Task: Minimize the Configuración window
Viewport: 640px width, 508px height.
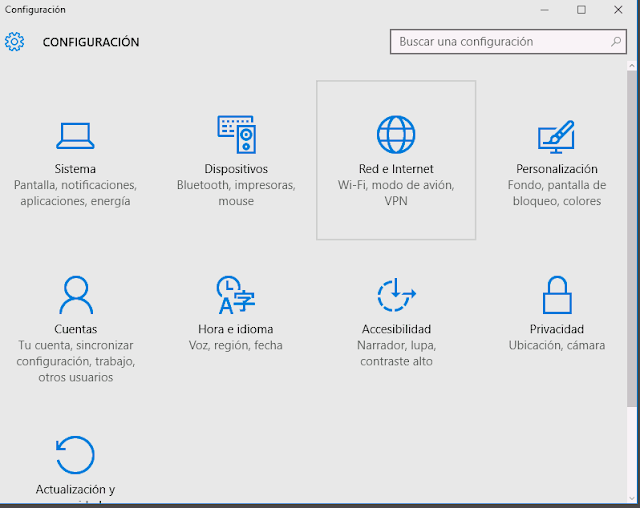Action: click(544, 10)
